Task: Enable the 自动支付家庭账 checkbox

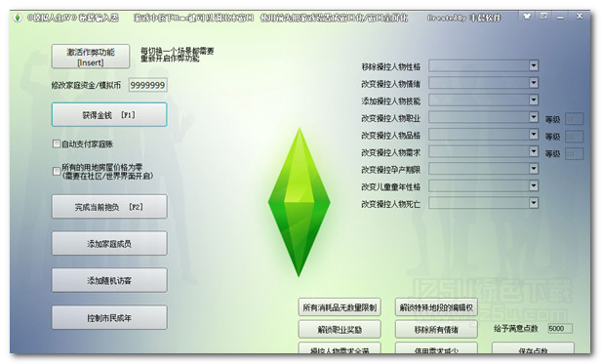Action: pos(57,143)
